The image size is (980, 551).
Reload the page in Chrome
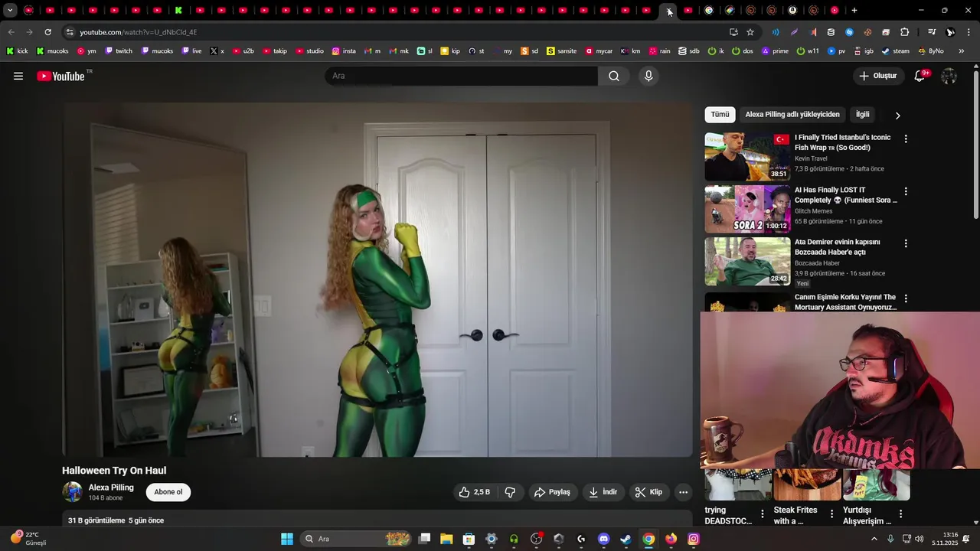pos(47,32)
